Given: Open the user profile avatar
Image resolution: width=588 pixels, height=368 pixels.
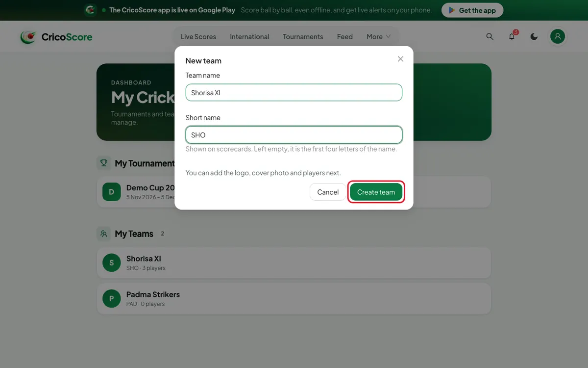Looking at the screenshot, I should pyautogui.click(x=558, y=36).
